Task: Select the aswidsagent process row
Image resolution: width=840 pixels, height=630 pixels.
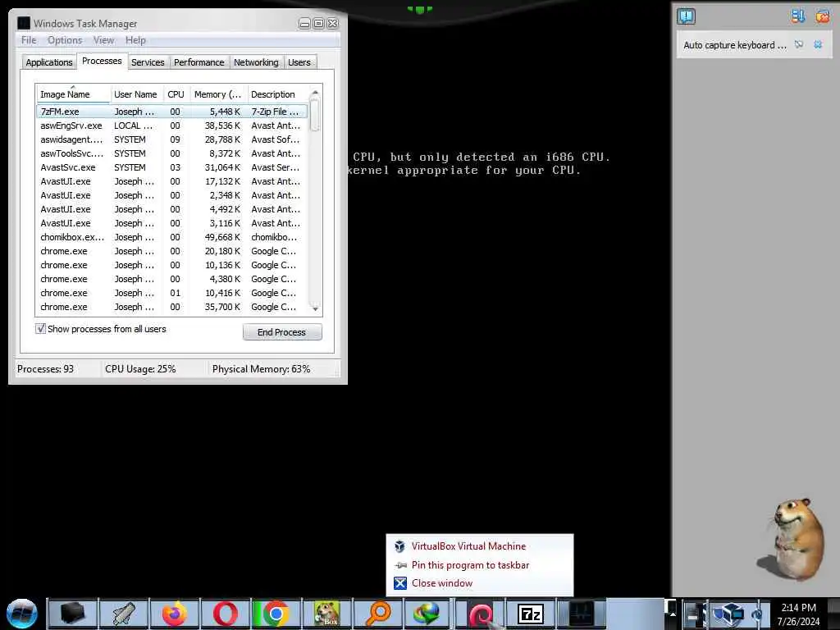Action: click(172, 139)
